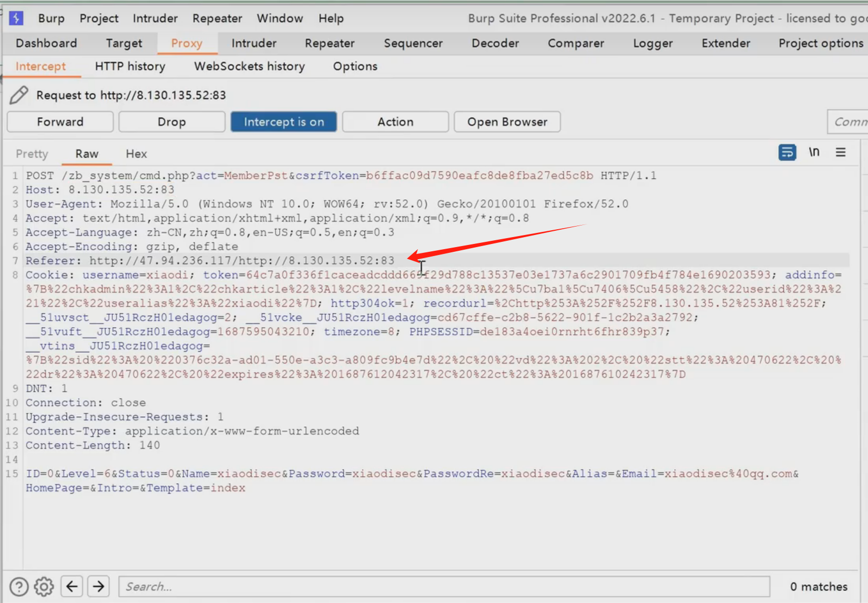Open the Project options tab
Screen dimensions: 868x603
tap(821, 43)
